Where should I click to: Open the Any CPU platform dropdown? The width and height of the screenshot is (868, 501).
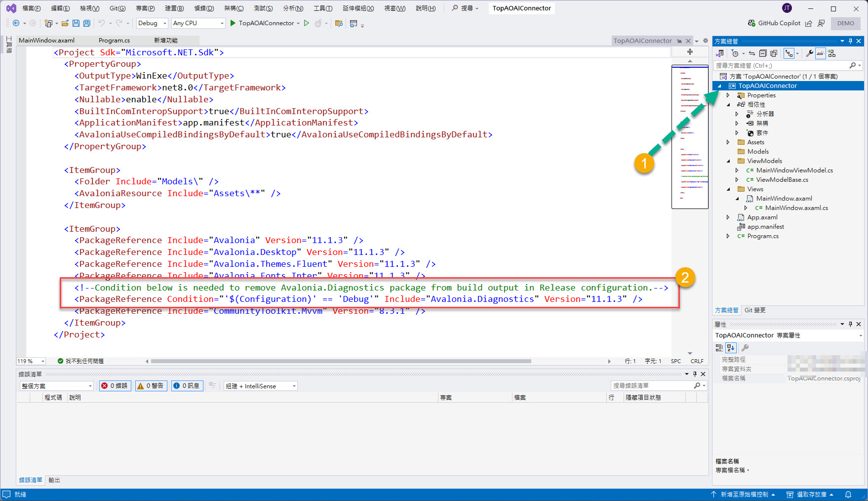click(198, 23)
